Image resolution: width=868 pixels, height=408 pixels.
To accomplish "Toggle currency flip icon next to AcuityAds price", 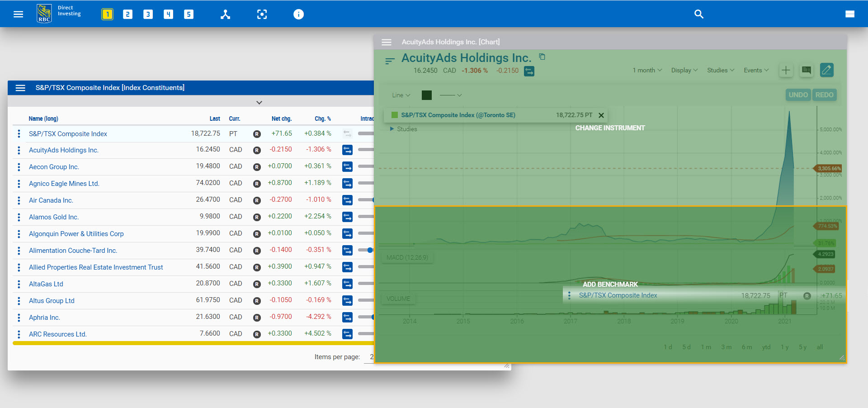I will 529,71.
